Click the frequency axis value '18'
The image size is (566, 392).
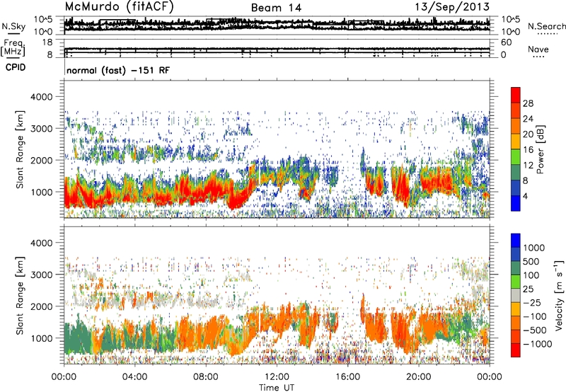[47, 42]
